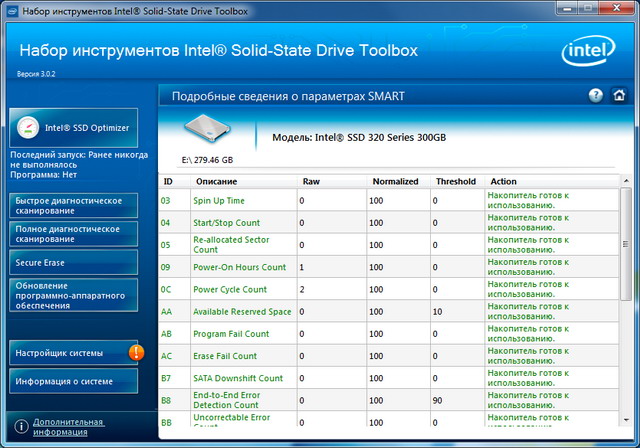Select Program Fail Count attribute

click(231, 334)
